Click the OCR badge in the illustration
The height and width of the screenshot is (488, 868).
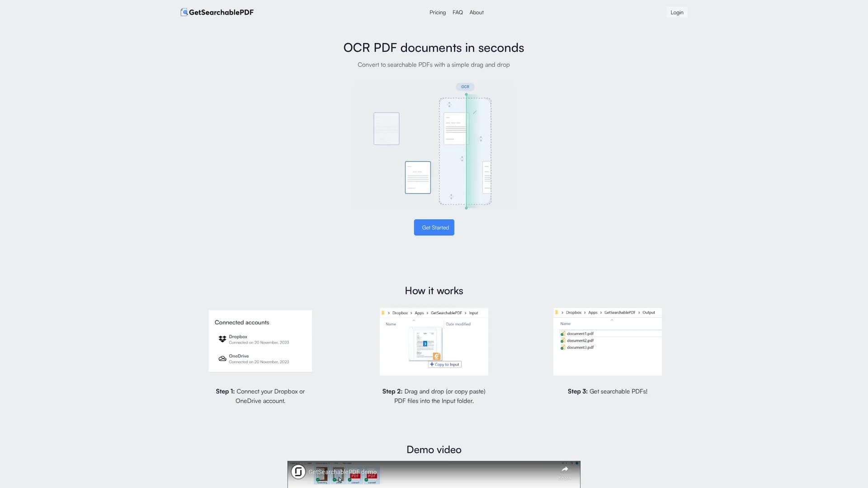pos(465,87)
